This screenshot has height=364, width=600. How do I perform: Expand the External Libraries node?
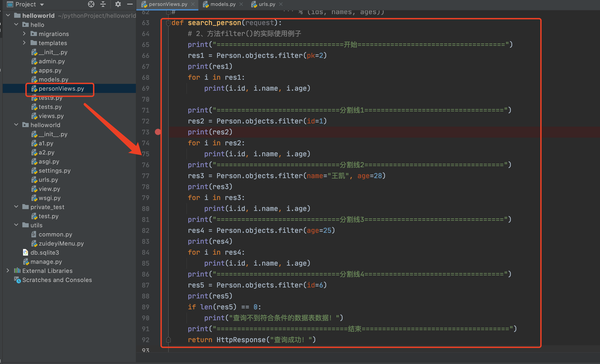[8, 271]
